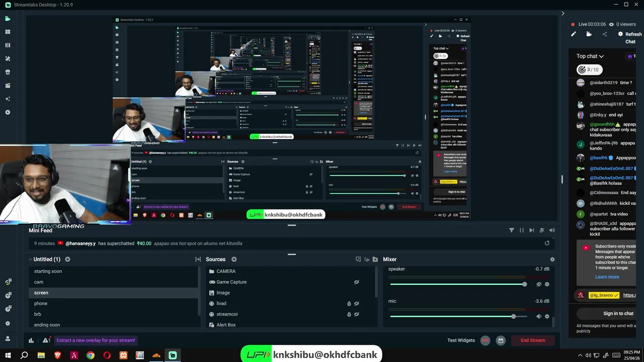Skip to next alert in Mini Feed
The image size is (644, 362).
click(532, 230)
